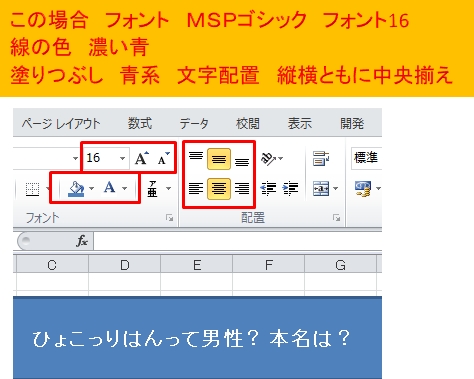This screenshot has height=379, width=474.
Task: Apply fill color with the paint bucket
Action: pos(76,189)
